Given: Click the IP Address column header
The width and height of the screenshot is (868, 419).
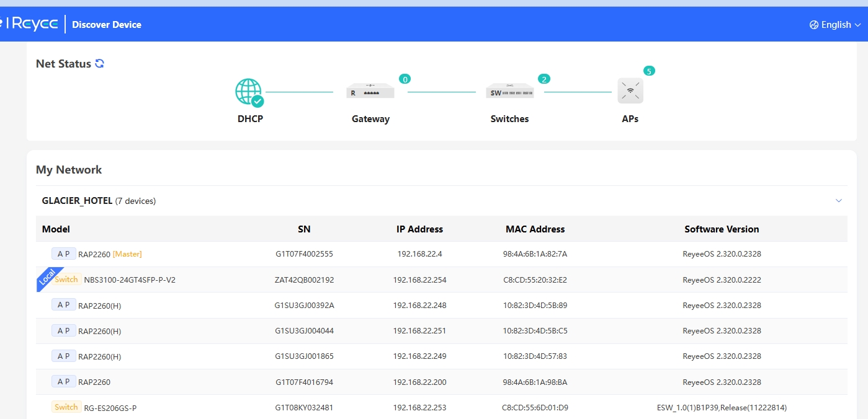Looking at the screenshot, I should click(x=419, y=229).
